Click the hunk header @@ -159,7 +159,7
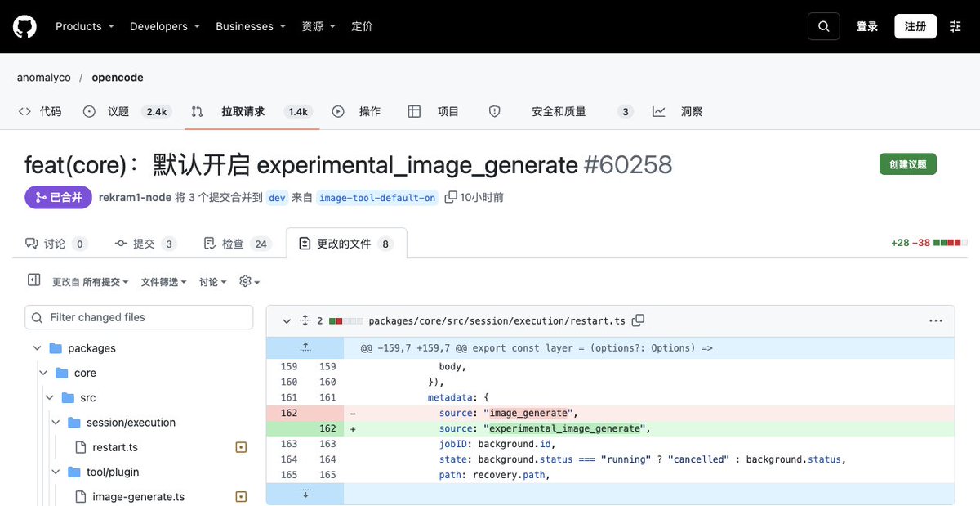Image resolution: width=980 pixels, height=506 pixels. coord(537,347)
